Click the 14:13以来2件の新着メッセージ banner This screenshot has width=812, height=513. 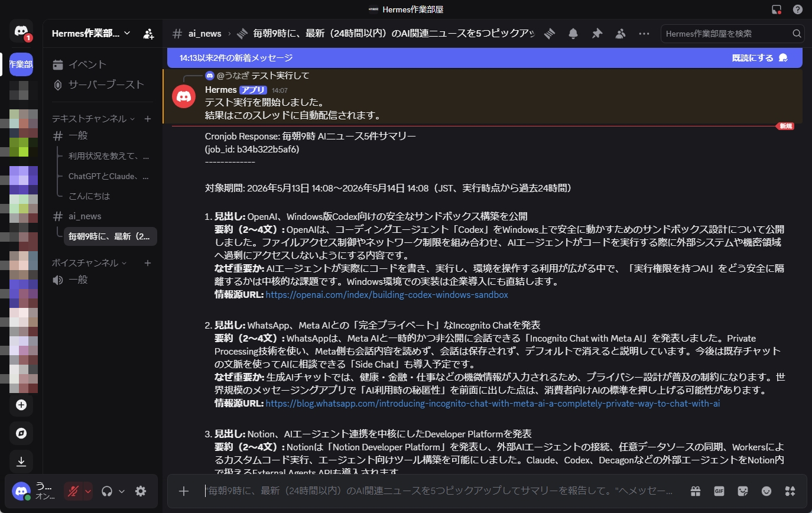click(236, 58)
